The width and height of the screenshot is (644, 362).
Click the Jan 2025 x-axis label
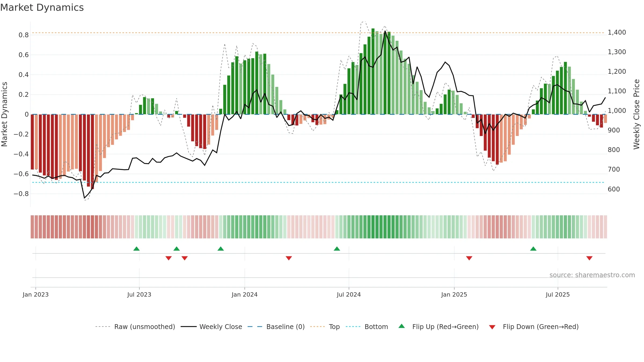454,294
